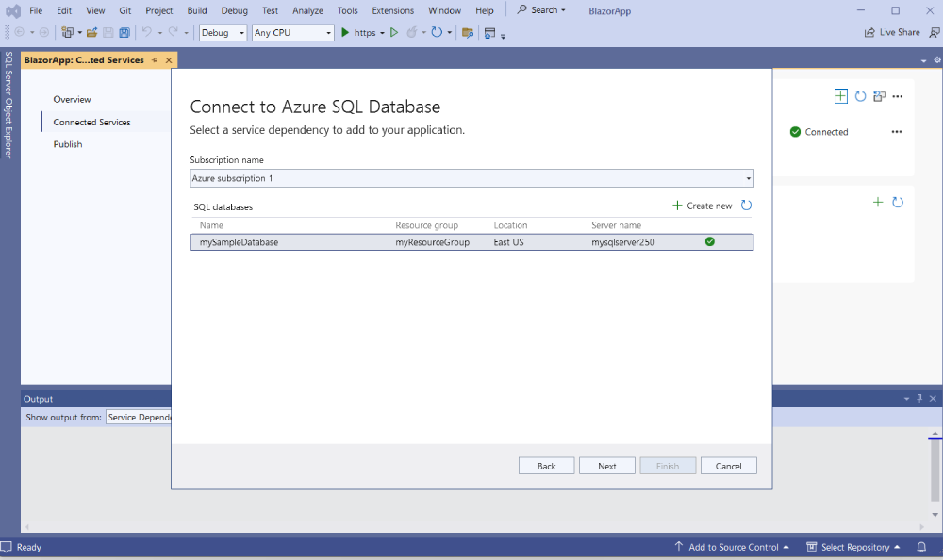The image size is (943, 560).
Task: Open the Git menu
Action: [x=125, y=10]
